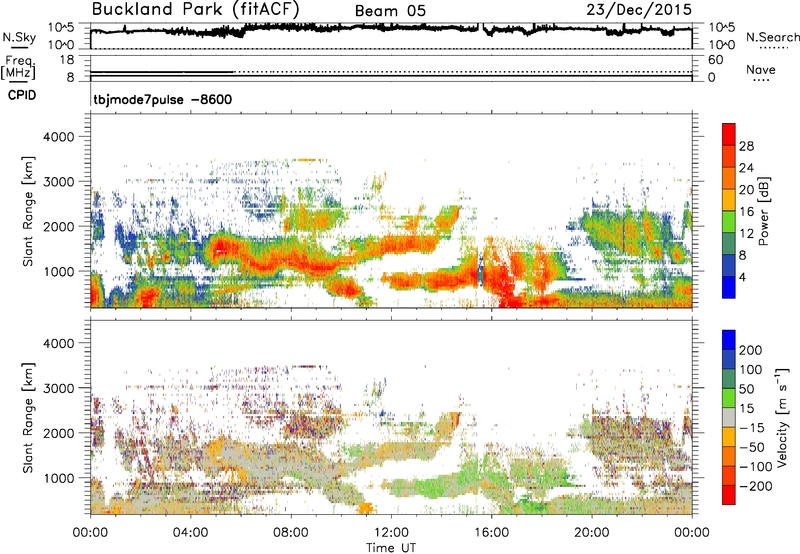The width and height of the screenshot is (800, 554).
Task: Click the '28' tick on the power colorbar
Action: (x=746, y=146)
